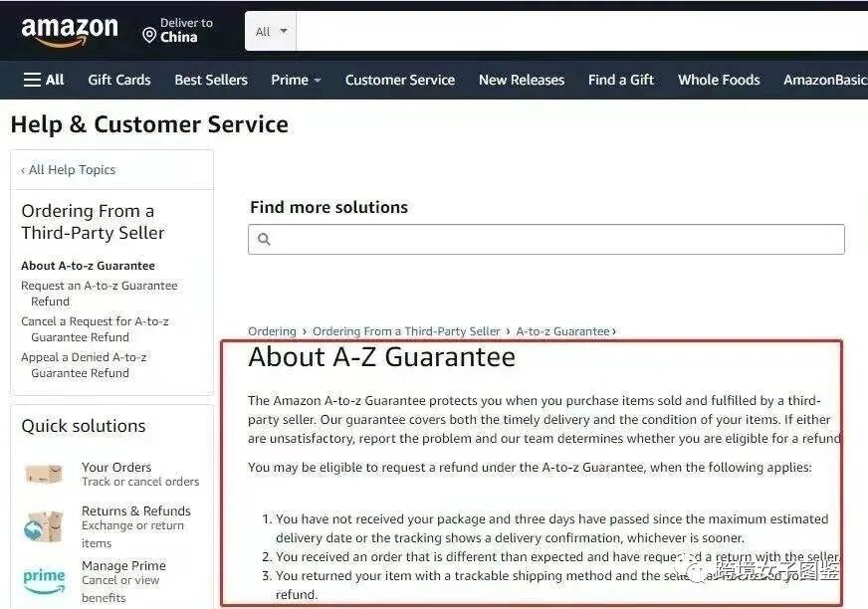Open Appeal a Denied A-to-z Guarantee Refund
Screen dimensions: 868x609
tap(84, 365)
